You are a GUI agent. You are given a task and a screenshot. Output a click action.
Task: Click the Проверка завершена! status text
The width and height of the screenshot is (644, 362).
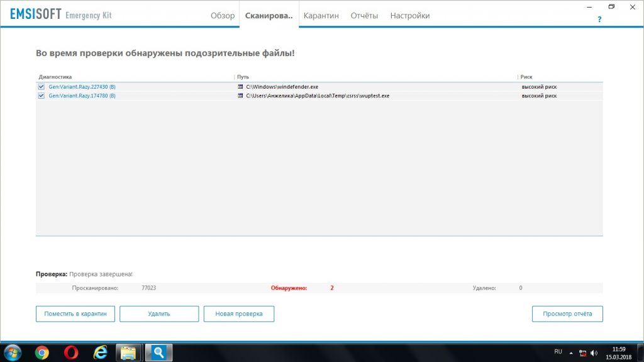(101, 274)
